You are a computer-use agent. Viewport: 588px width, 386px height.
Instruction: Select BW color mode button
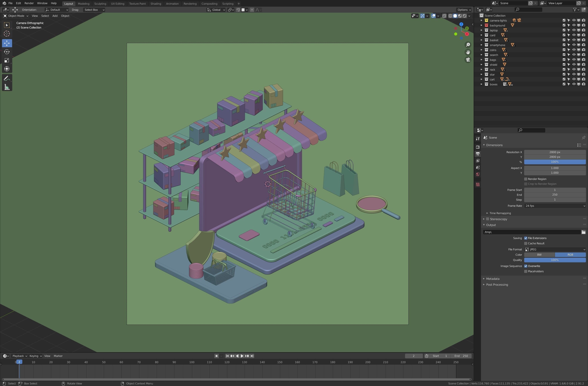(539, 255)
